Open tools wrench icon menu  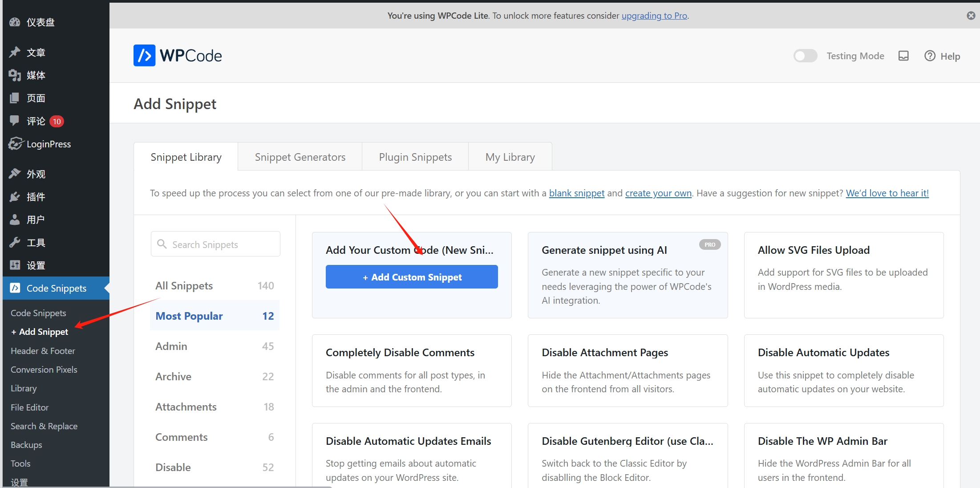click(x=15, y=242)
